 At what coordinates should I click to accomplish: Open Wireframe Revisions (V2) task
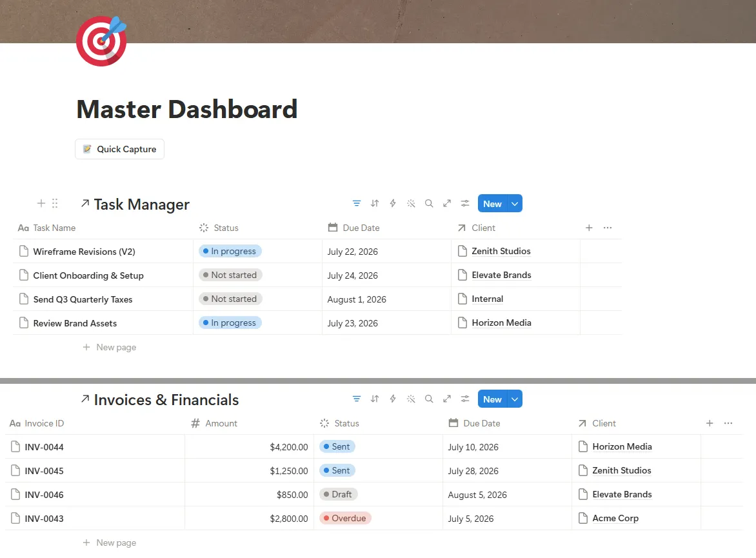pos(84,252)
